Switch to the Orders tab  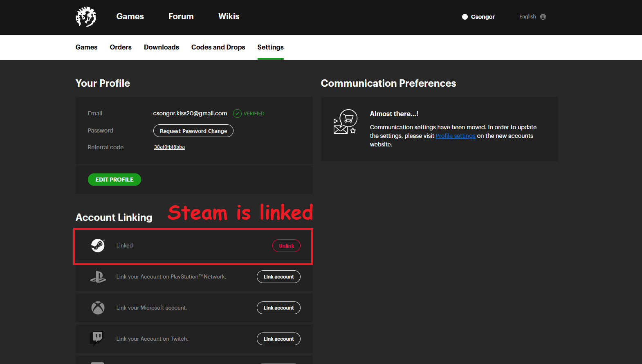121,47
